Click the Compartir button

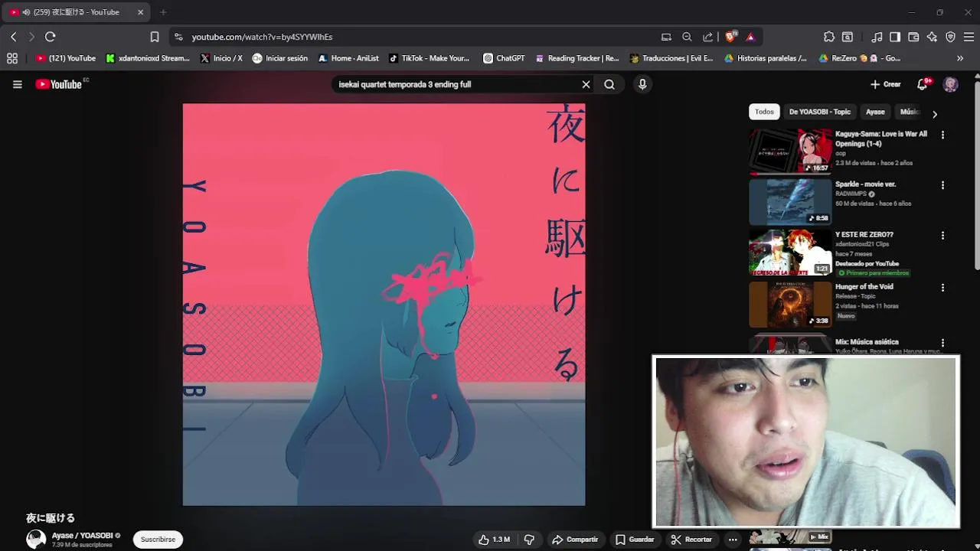575,540
